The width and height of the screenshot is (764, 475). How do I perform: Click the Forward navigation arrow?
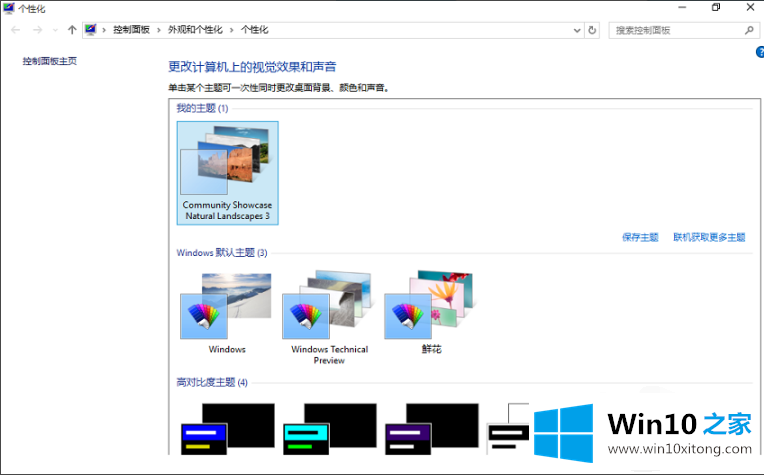click(38, 30)
